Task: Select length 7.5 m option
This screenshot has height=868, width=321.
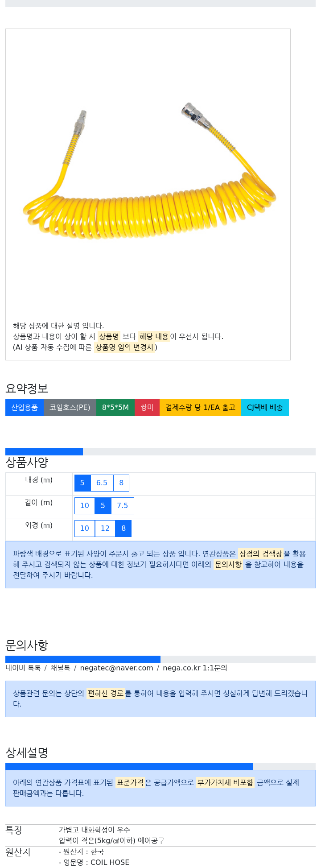Action: coord(123,506)
